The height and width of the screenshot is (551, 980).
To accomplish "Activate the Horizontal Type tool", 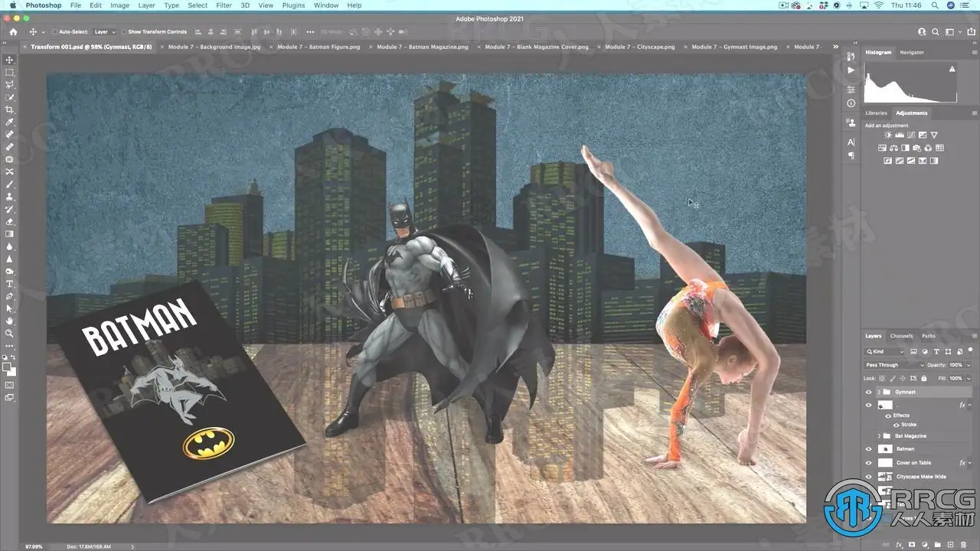I will (10, 283).
